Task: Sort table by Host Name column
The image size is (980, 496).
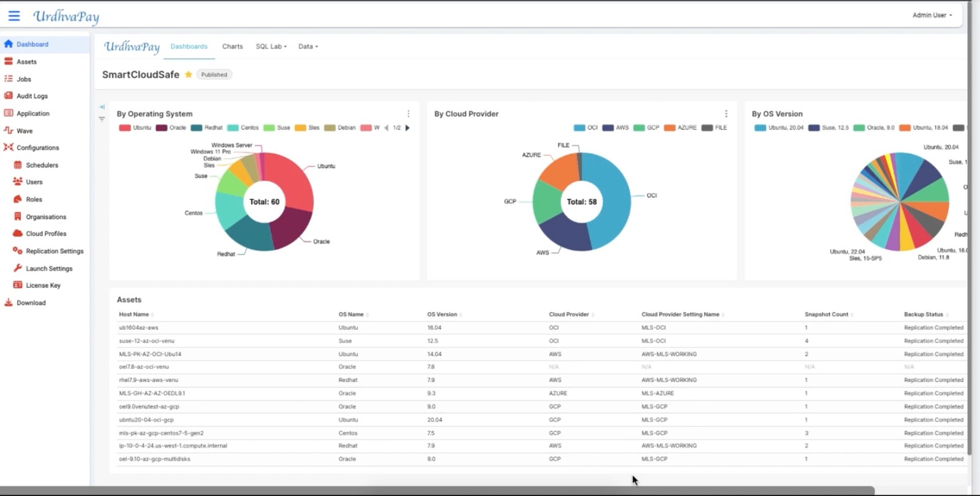Action: pyautogui.click(x=134, y=315)
